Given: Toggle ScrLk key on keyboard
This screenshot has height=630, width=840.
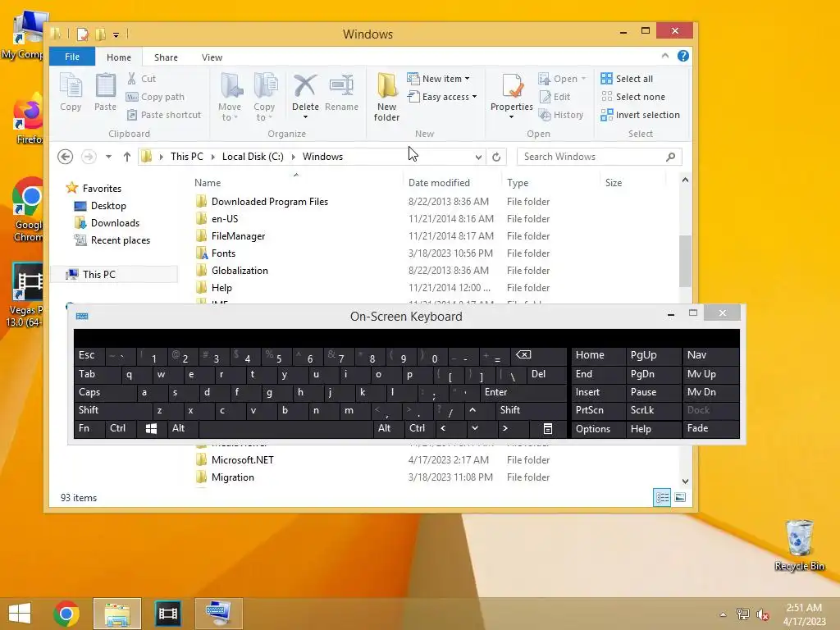Looking at the screenshot, I should coord(653,410).
